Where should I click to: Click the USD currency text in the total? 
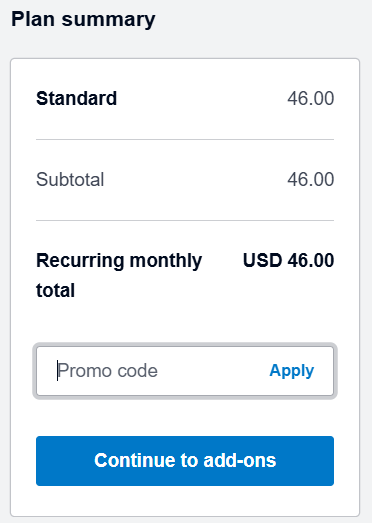tap(263, 260)
